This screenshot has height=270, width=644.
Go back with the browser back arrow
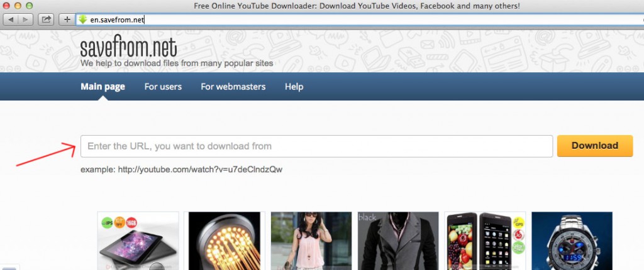(11, 19)
